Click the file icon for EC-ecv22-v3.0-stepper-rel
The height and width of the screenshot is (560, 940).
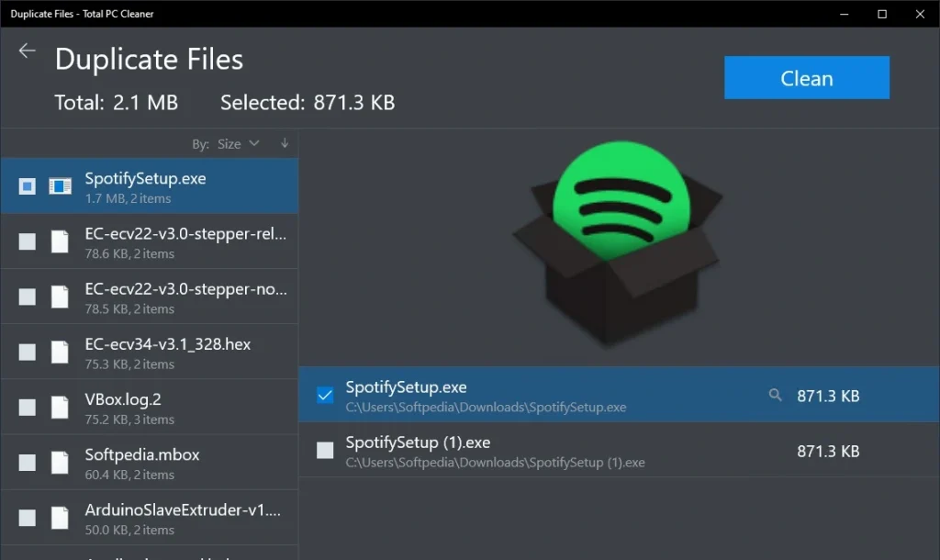coord(60,241)
